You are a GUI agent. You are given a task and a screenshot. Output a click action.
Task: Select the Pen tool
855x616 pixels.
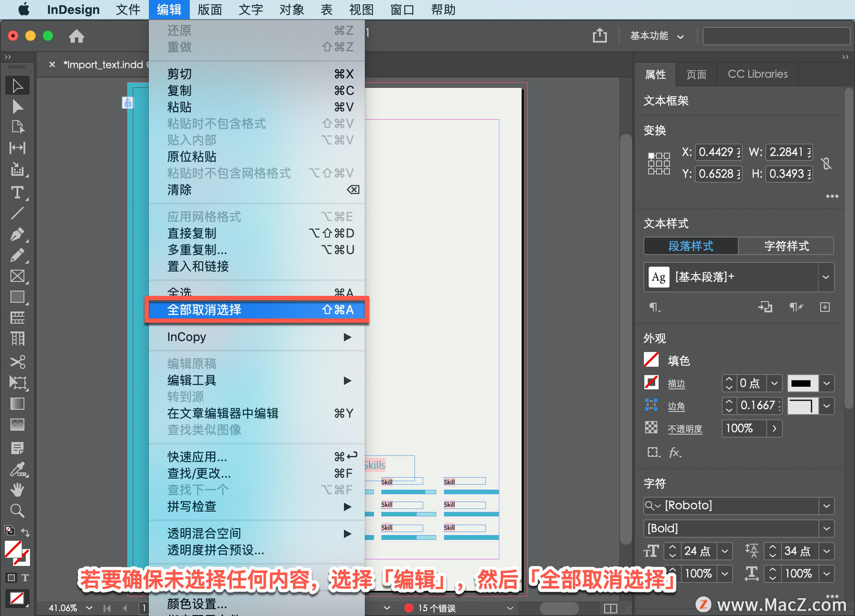[x=17, y=234]
